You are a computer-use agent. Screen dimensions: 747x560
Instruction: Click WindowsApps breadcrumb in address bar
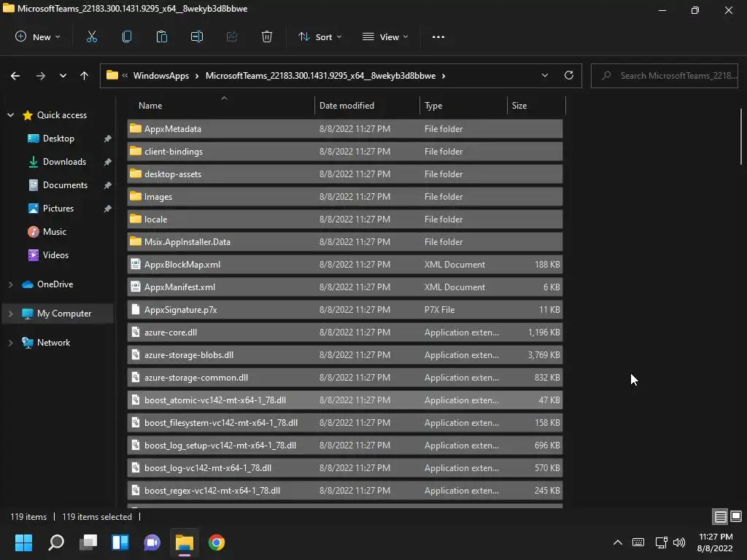click(x=161, y=76)
